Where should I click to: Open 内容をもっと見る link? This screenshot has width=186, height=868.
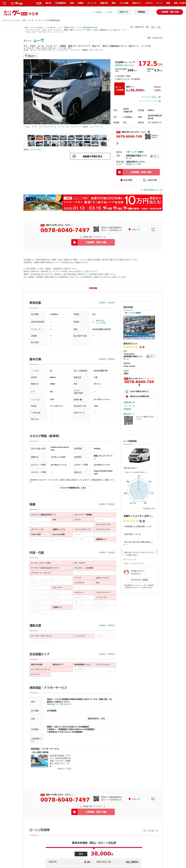[64, 769]
